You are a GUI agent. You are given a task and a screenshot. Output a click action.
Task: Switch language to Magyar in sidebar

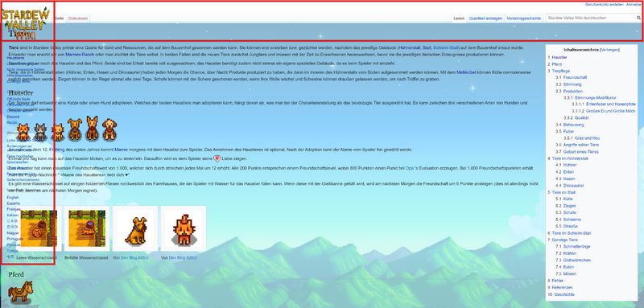point(13,232)
